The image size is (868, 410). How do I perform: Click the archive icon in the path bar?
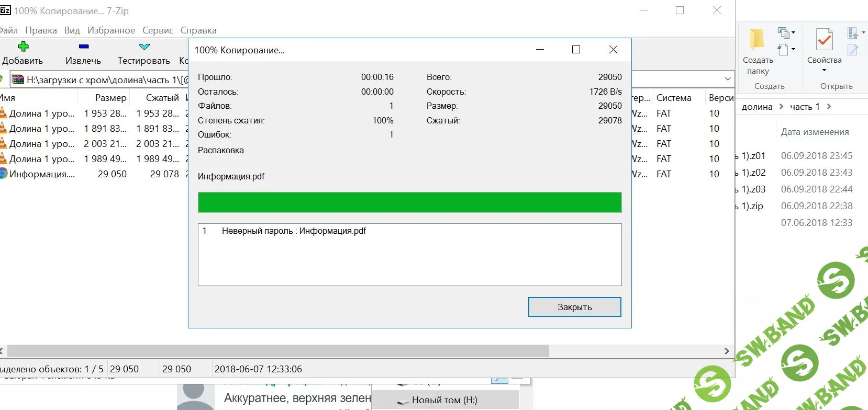tap(18, 80)
